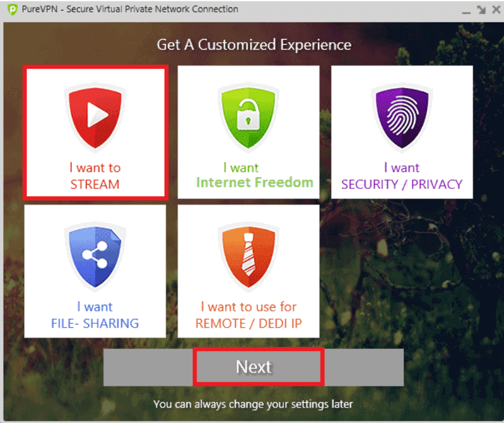Select the green unlocked padlock shield icon
The height and width of the screenshot is (423, 504).
248,118
